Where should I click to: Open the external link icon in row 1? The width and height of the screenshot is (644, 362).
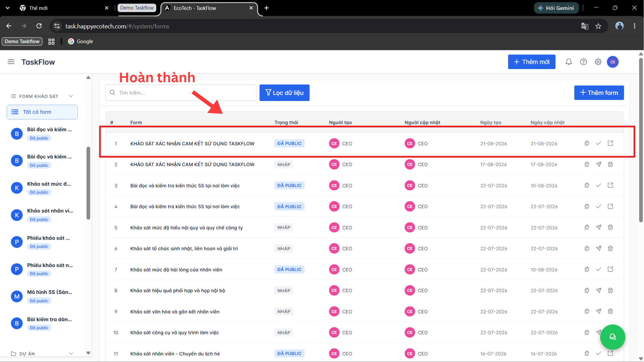click(x=610, y=143)
